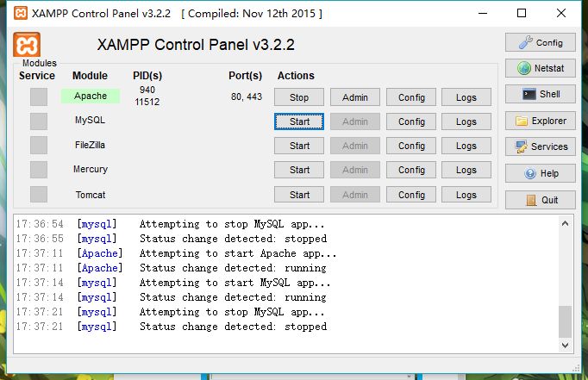The height and width of the screenshot is (380, 588).
Task: Open FileZilla Config menu
Action: click(x=411, y=146)
